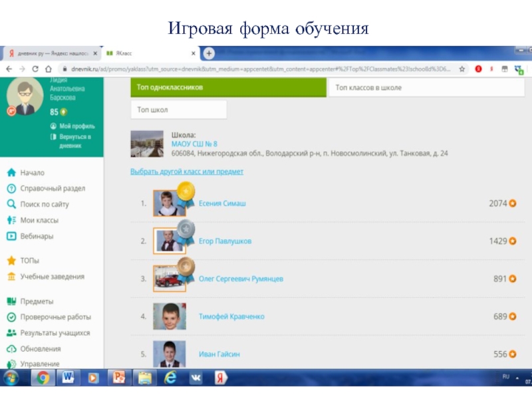Screen dimensions: 532x399
Task: Select the Топ школ tab
Action: point(178,110)
